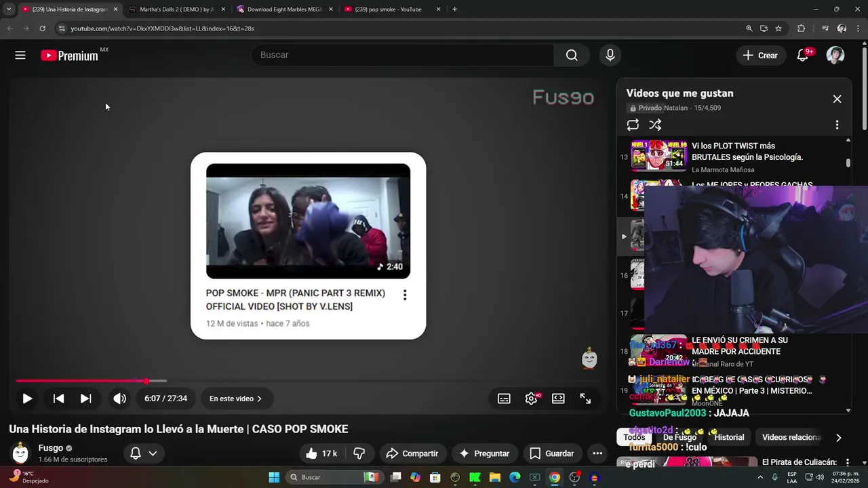Open playlist three-dot options menu
This screenshot has width=868, height=488.
pos(837,125)
